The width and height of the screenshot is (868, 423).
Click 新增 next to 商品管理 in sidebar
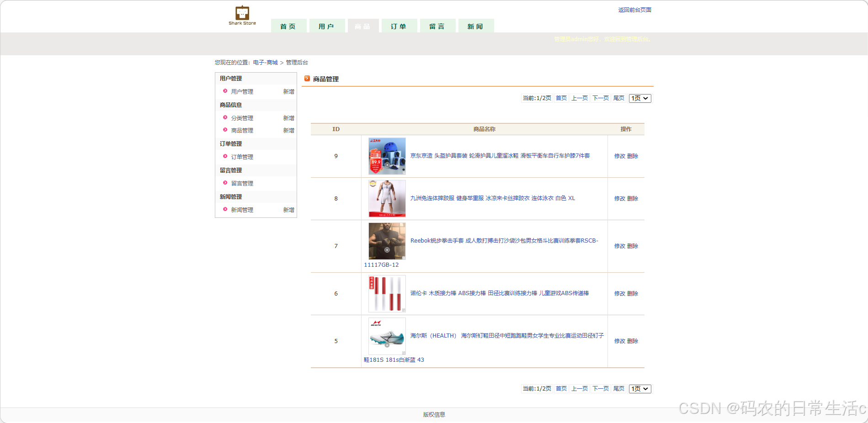(288, 130)
